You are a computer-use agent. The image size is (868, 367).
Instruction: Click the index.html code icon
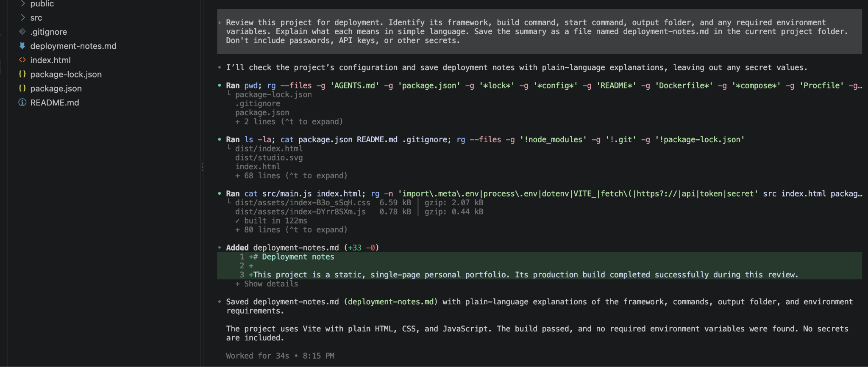coord(22,60)
